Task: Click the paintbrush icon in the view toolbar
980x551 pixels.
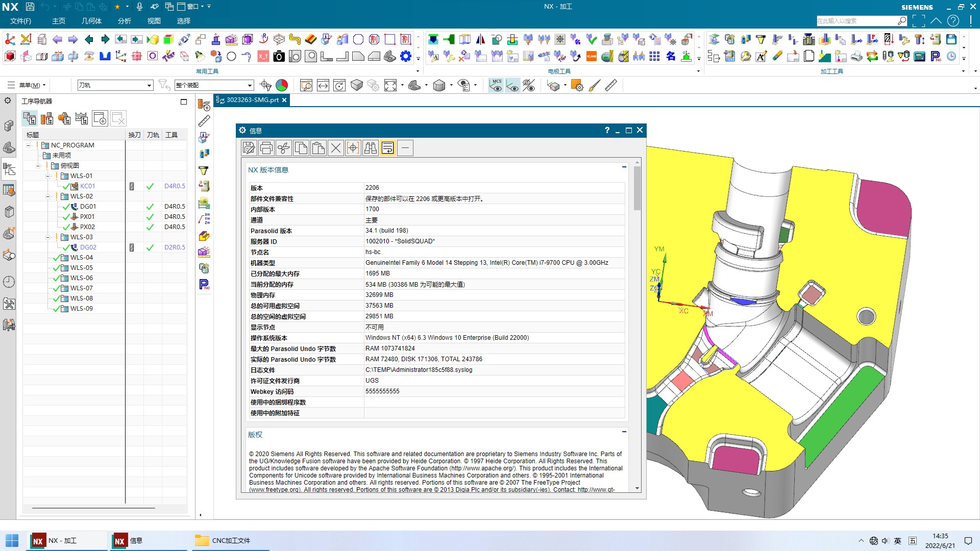Action: (x=594, y=86)
